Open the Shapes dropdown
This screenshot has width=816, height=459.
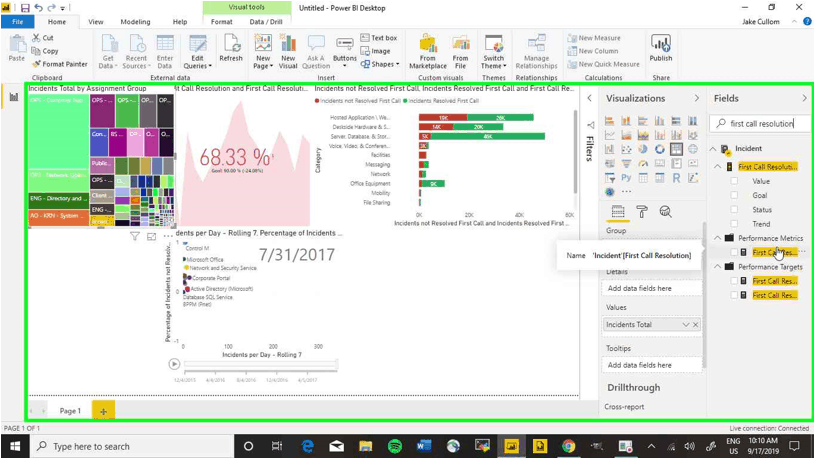(x=380, y=64)
